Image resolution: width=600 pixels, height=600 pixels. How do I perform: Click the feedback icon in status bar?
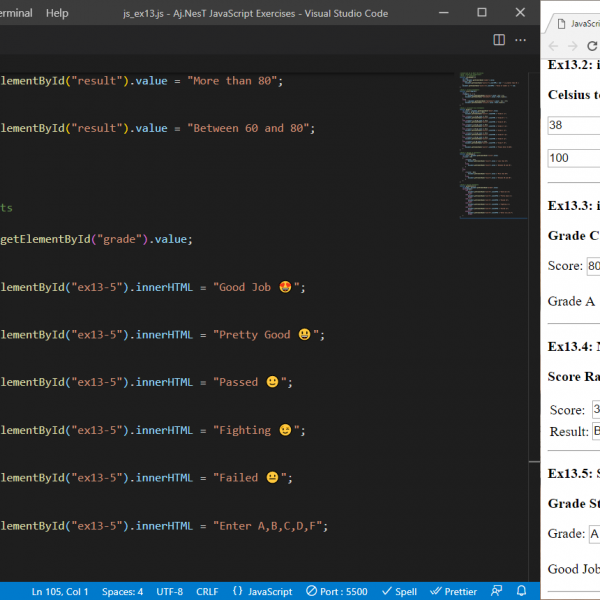pos(497,591)
